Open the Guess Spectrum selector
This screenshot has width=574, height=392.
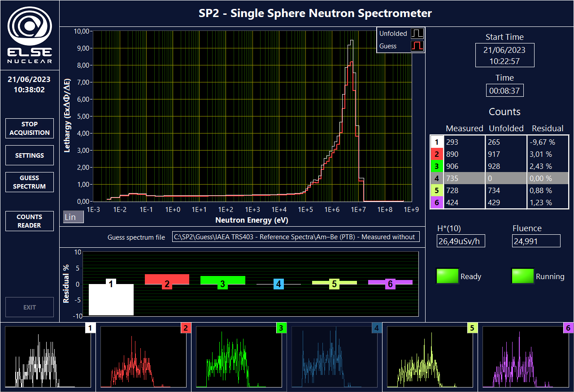click(30, 182)
